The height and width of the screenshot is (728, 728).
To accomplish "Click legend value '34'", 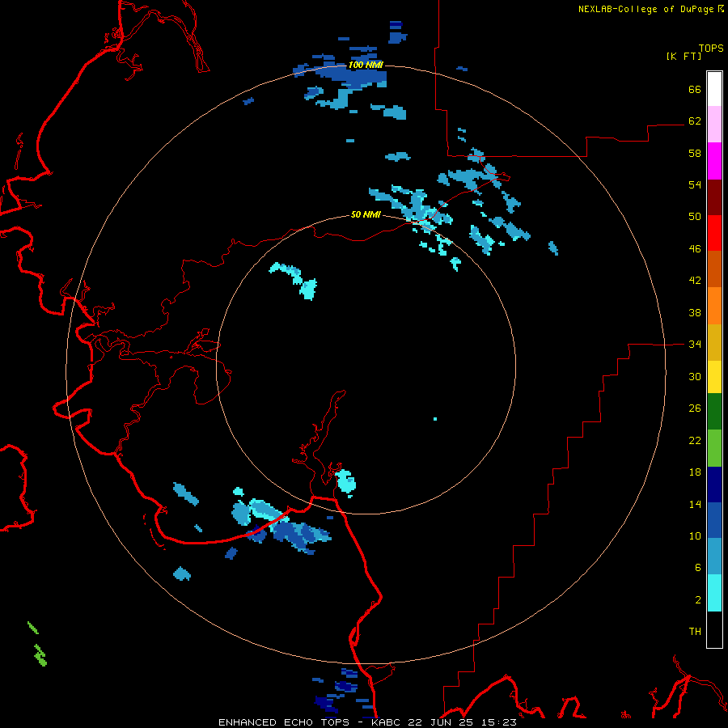I will [695, 345].
